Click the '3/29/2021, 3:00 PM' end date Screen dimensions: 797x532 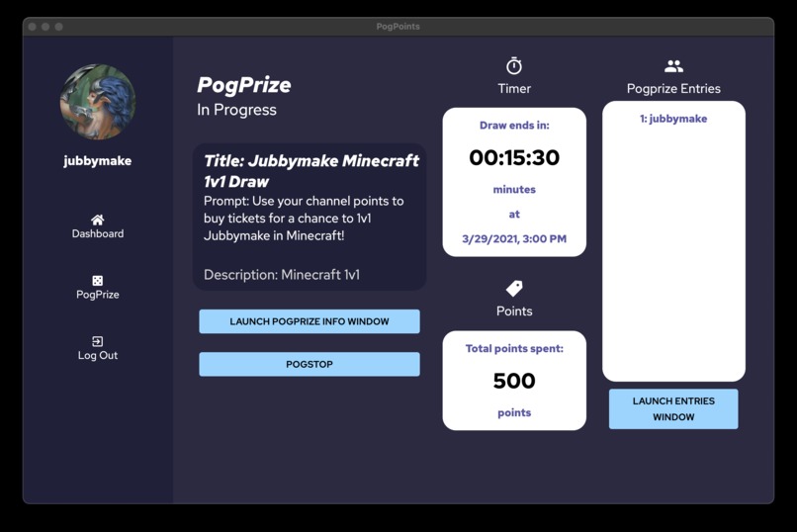click(x=514, y=239)
